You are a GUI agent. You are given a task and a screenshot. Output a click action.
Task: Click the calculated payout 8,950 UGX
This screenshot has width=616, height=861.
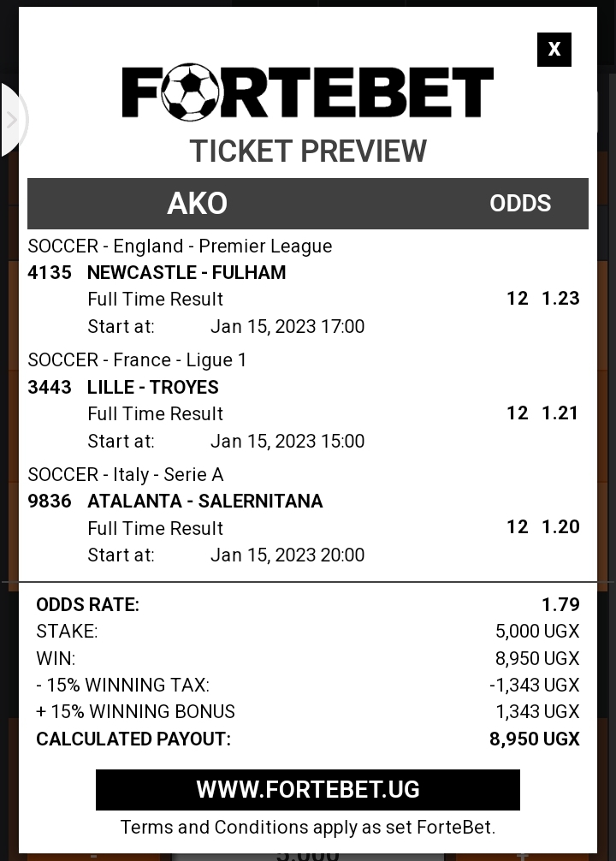coord(534,739)
